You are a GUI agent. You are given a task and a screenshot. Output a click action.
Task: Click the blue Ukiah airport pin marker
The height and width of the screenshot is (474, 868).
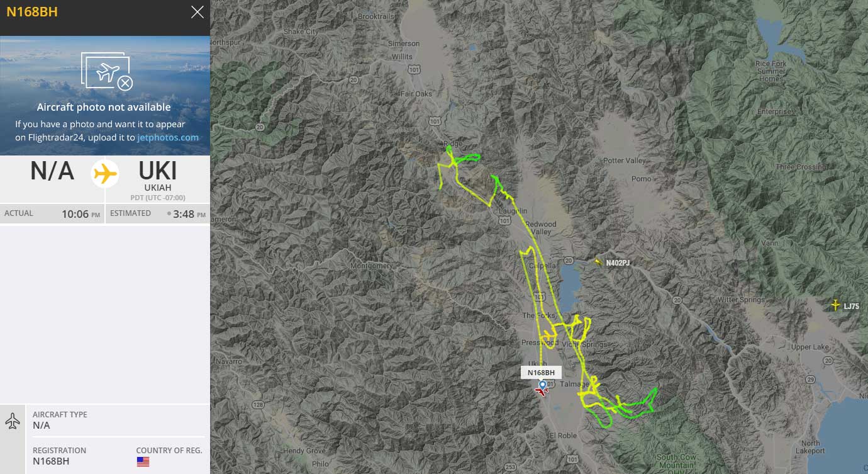542,383
